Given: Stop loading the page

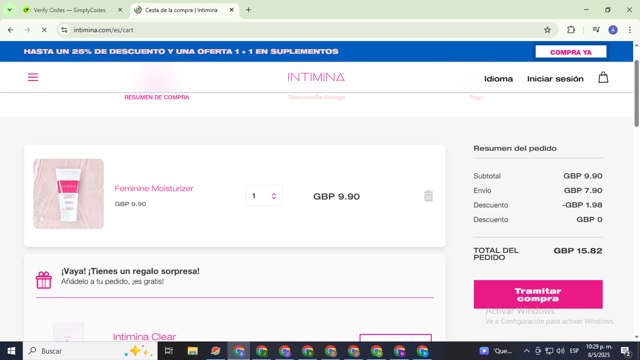Looking at the screenshot, I should (x=44, y=30).
